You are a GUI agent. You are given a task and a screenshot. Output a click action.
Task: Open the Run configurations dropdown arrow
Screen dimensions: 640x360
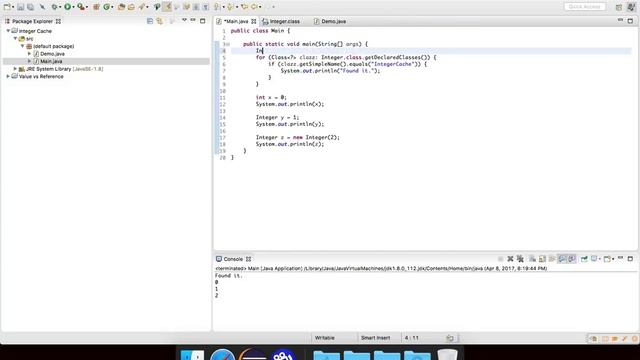tap(73, 7)
